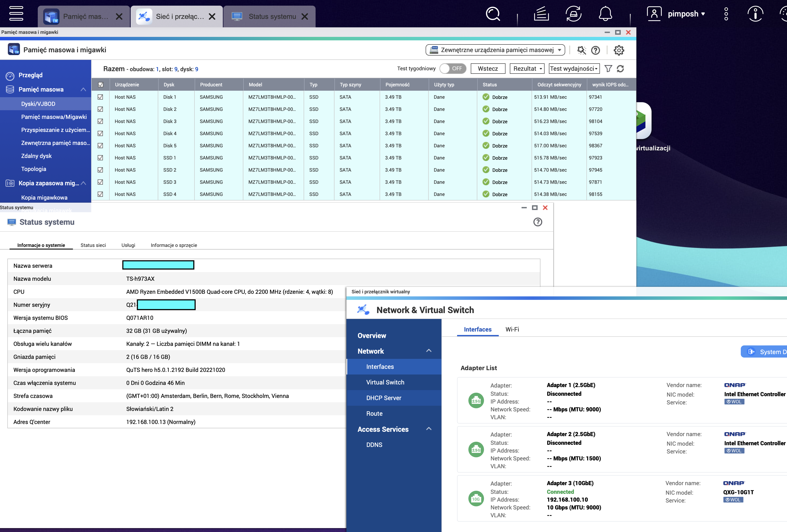Open storage settings gear icon
This screenshot has height=532, width=787.
[619, 50]
